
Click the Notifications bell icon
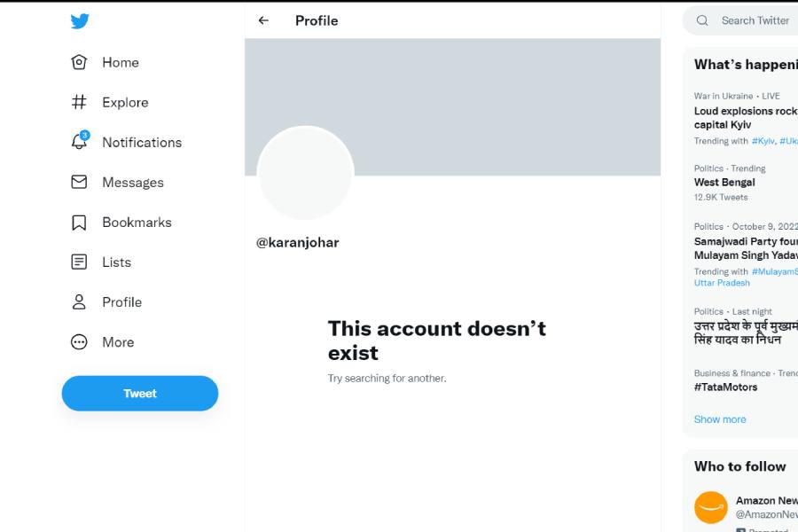tap(79, 142)
